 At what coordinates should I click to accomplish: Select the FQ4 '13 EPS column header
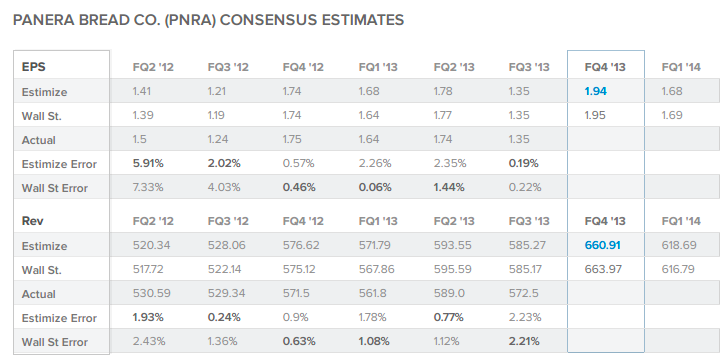point(605,67)
